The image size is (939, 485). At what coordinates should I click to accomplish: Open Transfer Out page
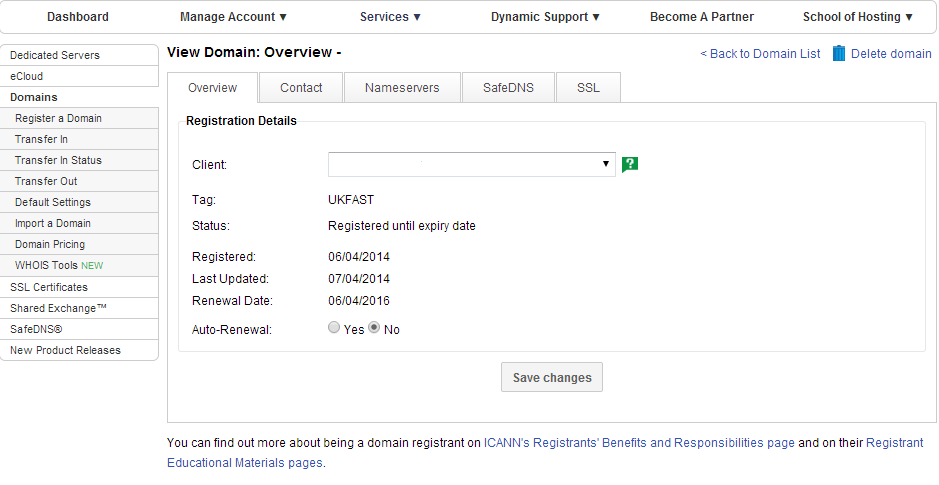[79, 181]
